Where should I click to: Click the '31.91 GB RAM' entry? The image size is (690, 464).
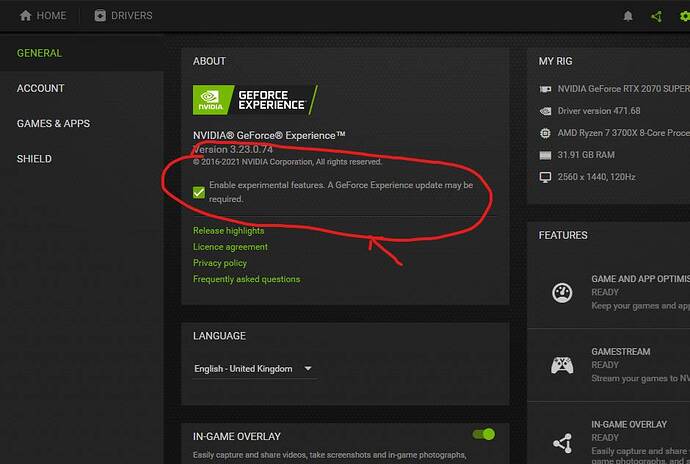click(586, 155)
